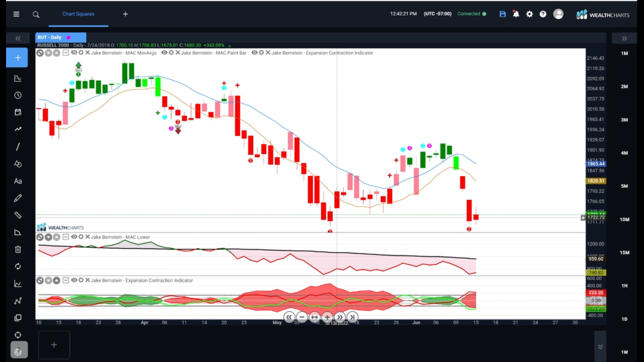Viewport: 644px width, 362px height.
Task: Click the save layout disk icon
Action: click(502, 14)
